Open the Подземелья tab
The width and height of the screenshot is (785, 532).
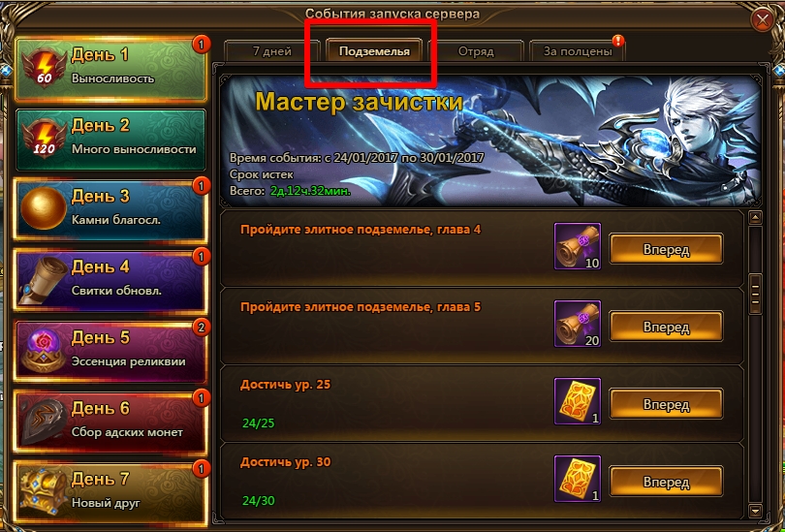[374, 51]
